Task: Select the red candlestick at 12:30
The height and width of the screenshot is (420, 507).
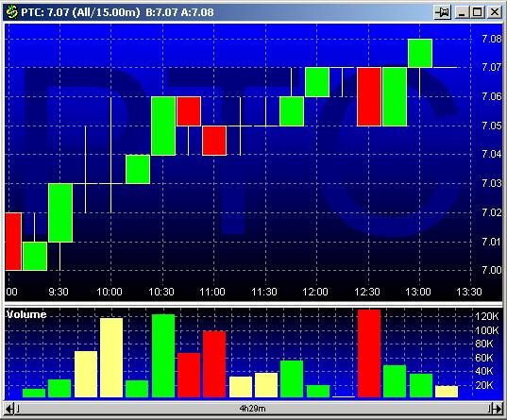Action: pos(369,96)
